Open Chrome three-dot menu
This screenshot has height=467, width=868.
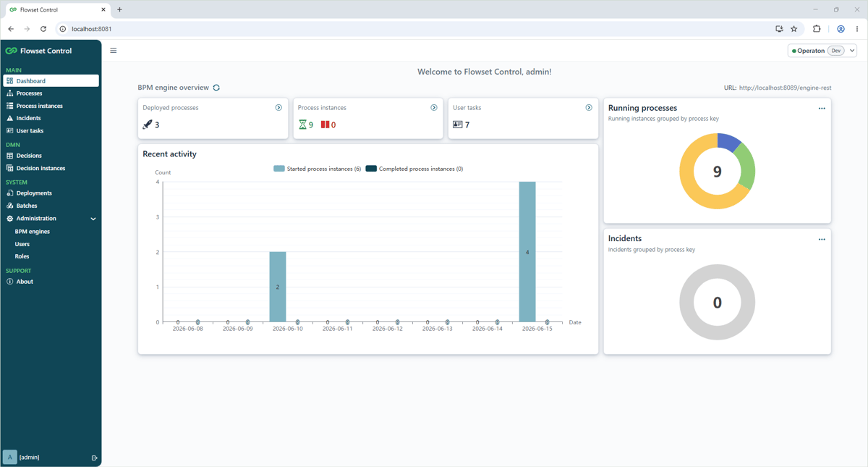pos(857,29)
